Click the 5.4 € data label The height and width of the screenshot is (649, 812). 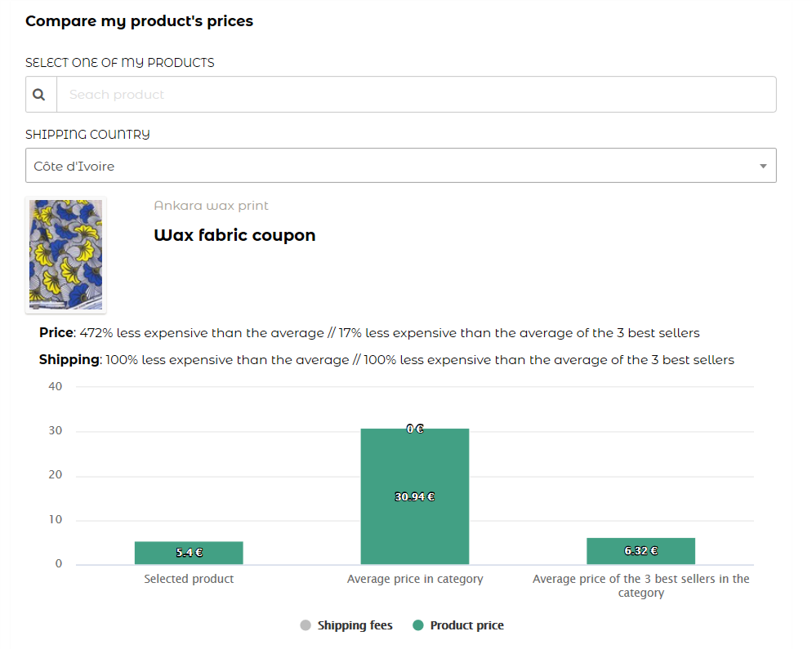[189, 553]
